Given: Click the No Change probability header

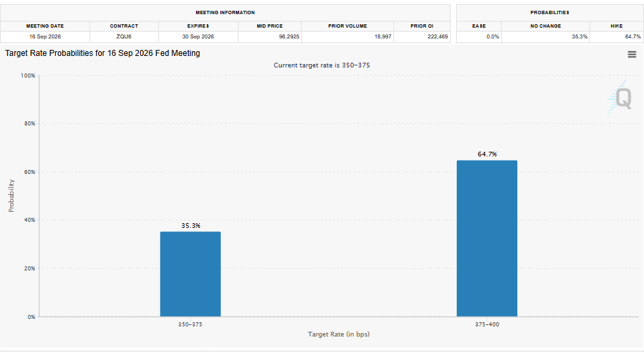Looking at the screenshot, I should (546, 26).
